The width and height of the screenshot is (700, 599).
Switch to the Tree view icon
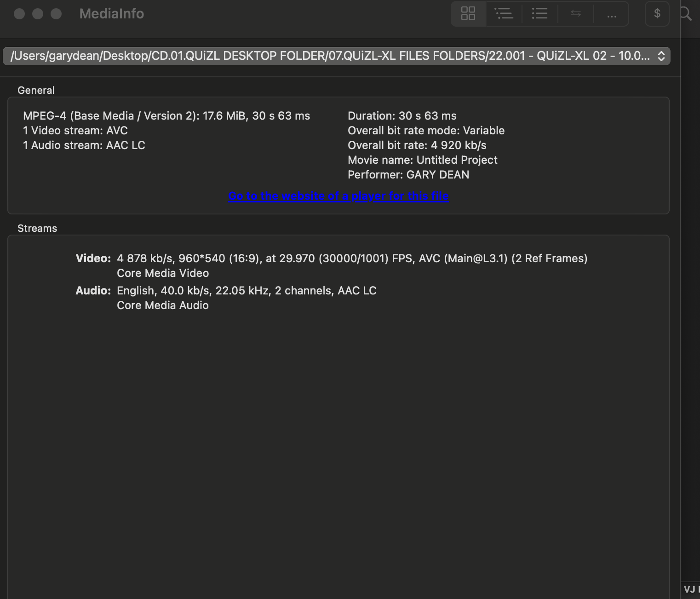[504, 14]
